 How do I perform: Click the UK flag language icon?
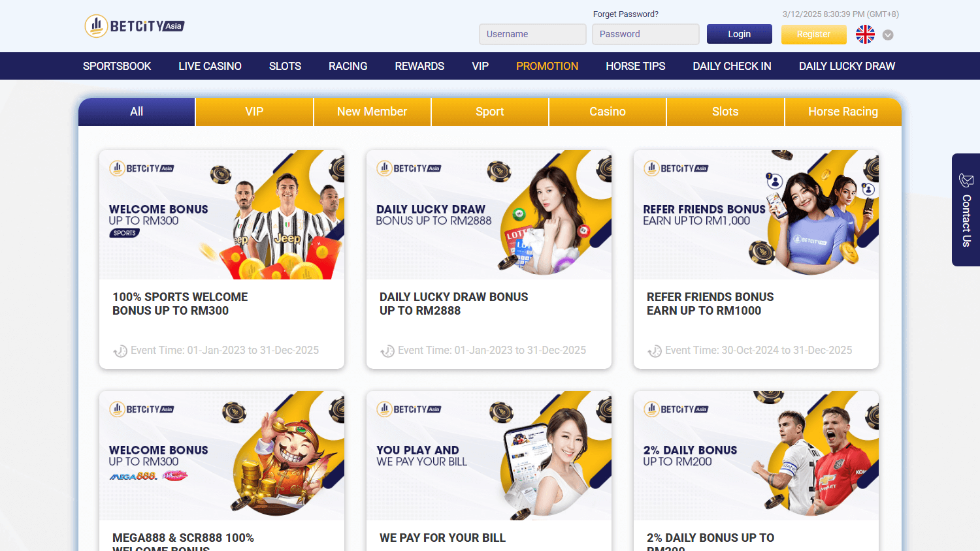pyautogui.click(x=865, y=34)
